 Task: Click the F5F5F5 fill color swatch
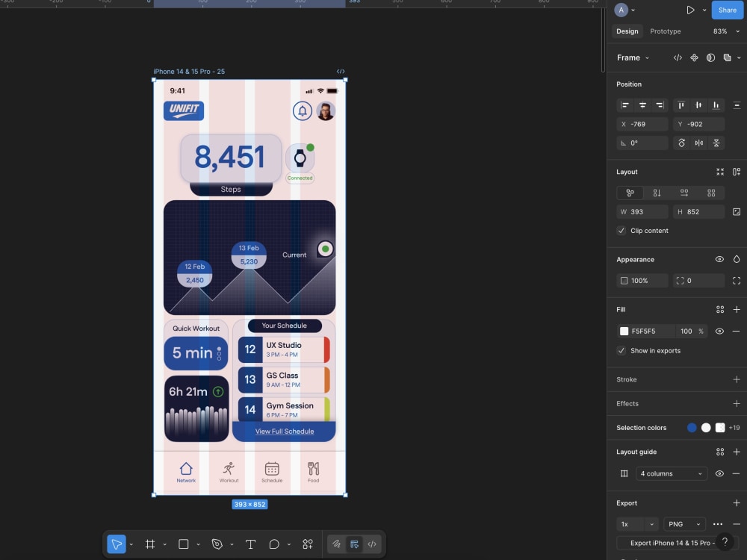pos(624,331)
